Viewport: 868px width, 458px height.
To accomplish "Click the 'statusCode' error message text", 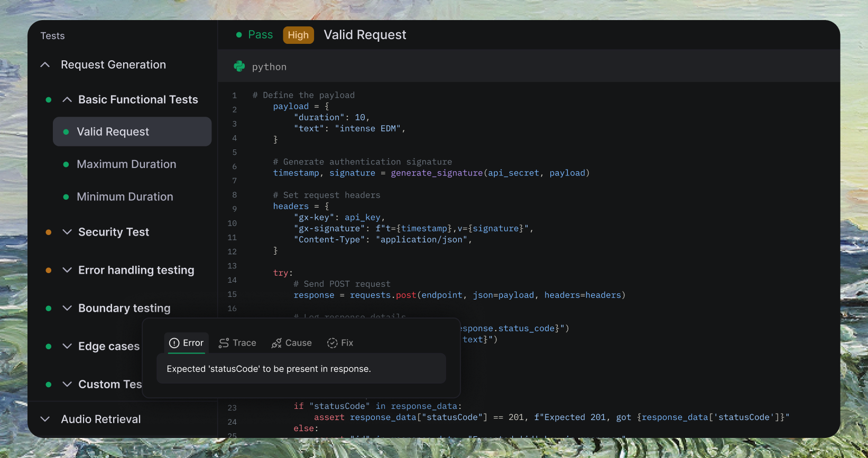I will click(269, 369).
